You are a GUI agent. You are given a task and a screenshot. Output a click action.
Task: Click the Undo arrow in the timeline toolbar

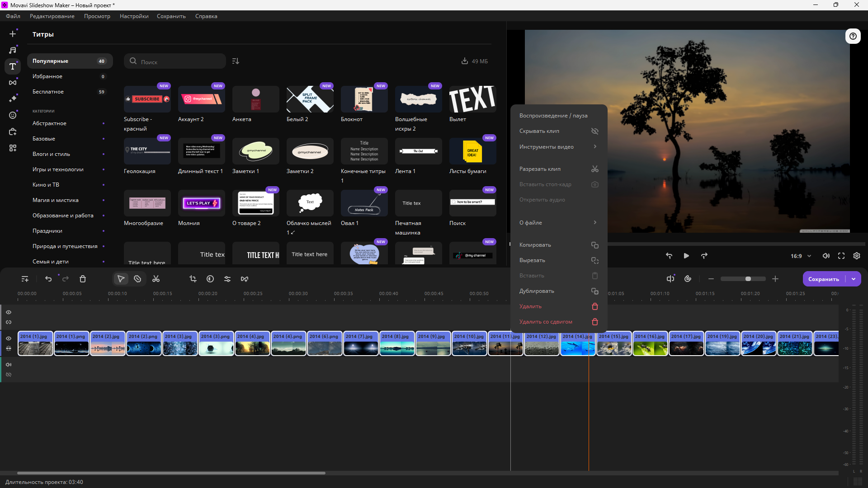[x=48, y=279]
